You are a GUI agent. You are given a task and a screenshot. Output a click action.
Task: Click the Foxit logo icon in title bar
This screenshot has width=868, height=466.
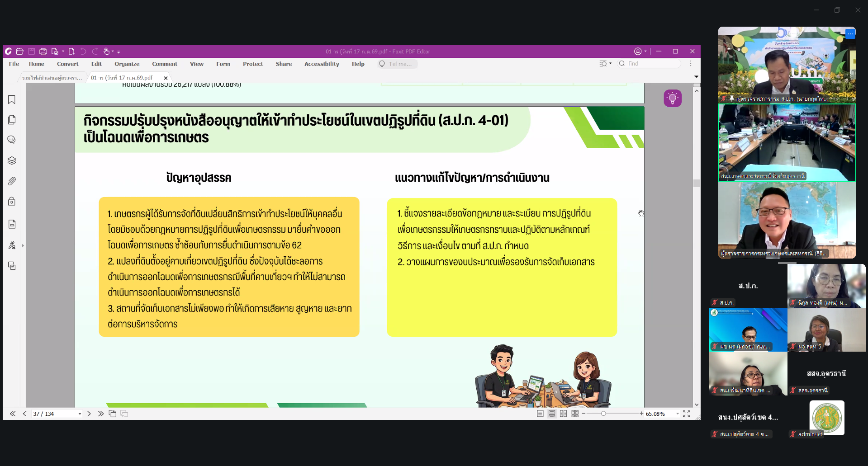(x=8, y=52)
